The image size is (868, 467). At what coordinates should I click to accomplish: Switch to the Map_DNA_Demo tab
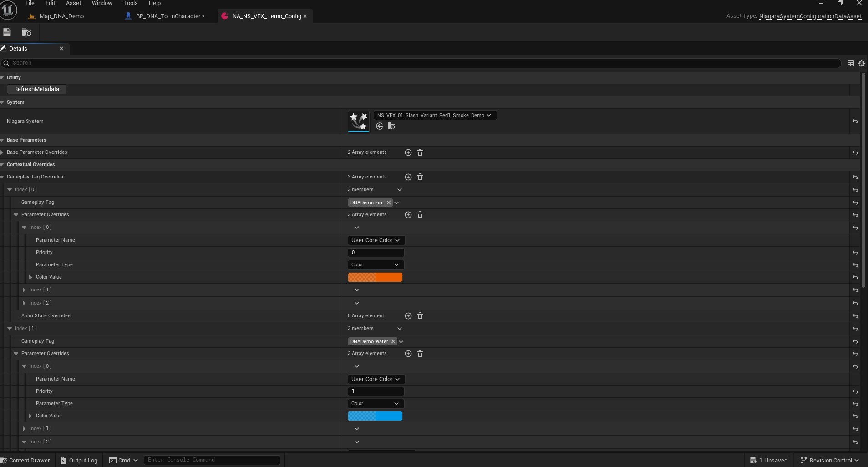61,16
